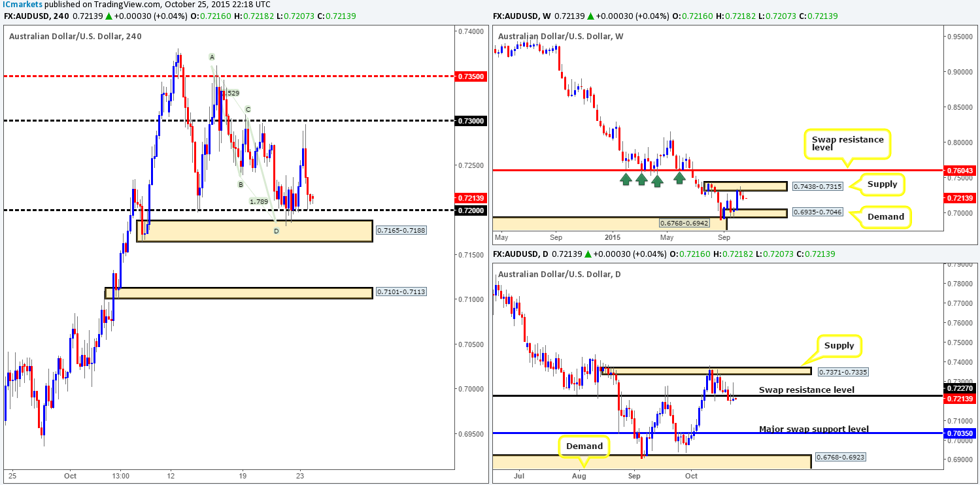Screen dimensions: 980x485
Task: Click the Jul label on the daily time axis
Action: coord(520,476)
